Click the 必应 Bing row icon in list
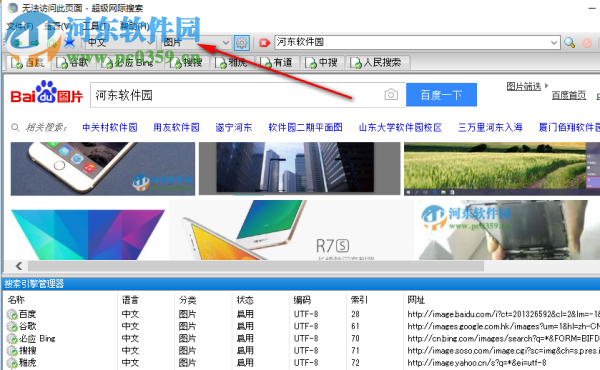The height and width of the screenshot is (370, 600). pyautogui.click(x=12, y=339)
